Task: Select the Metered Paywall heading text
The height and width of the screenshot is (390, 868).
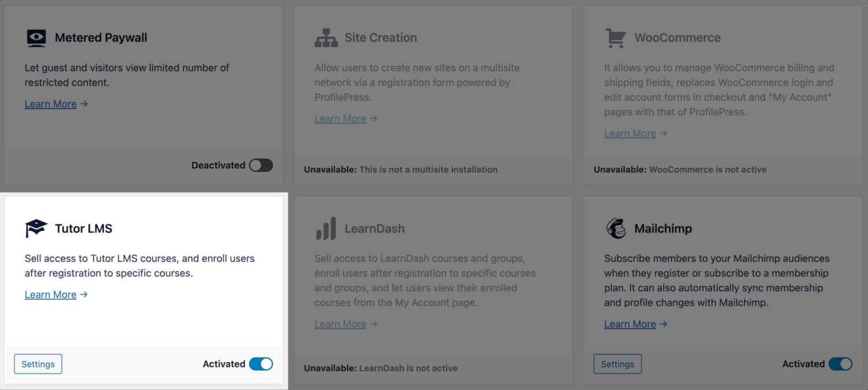Action: 101,38
